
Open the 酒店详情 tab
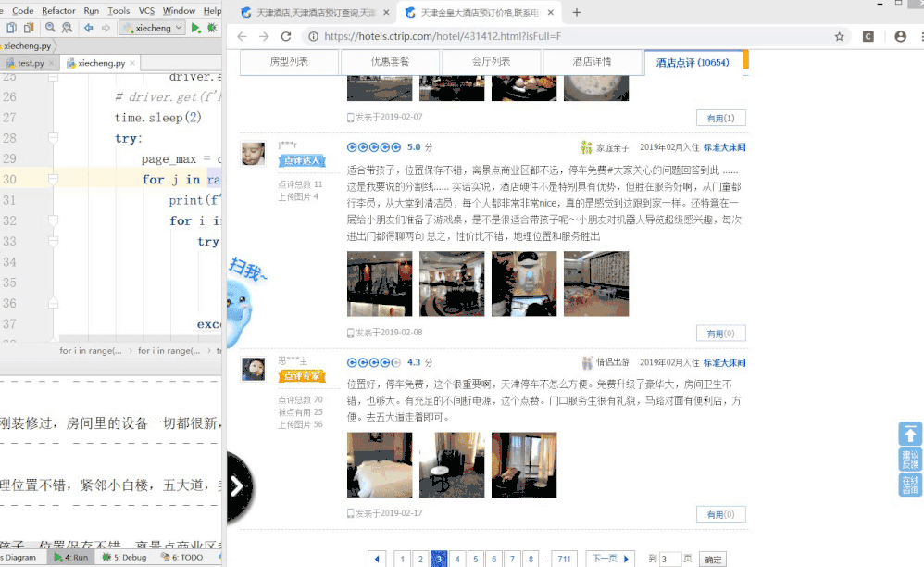coord(592,62)
